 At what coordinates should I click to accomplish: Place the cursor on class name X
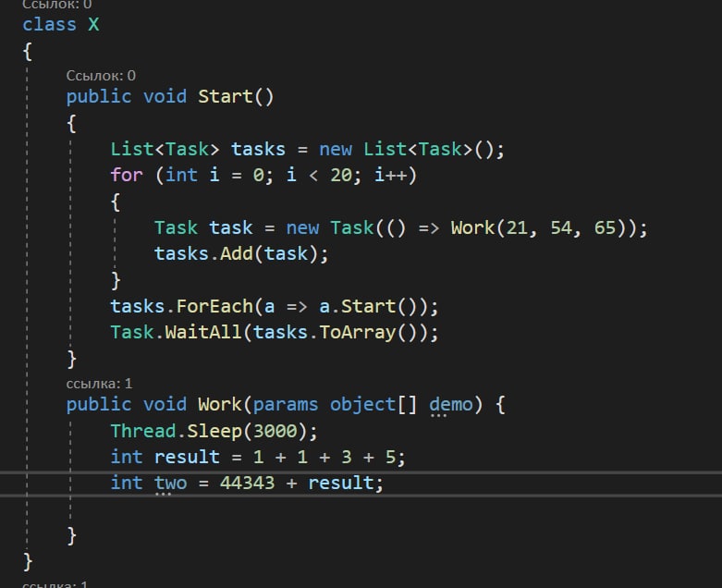coord(93,24)
